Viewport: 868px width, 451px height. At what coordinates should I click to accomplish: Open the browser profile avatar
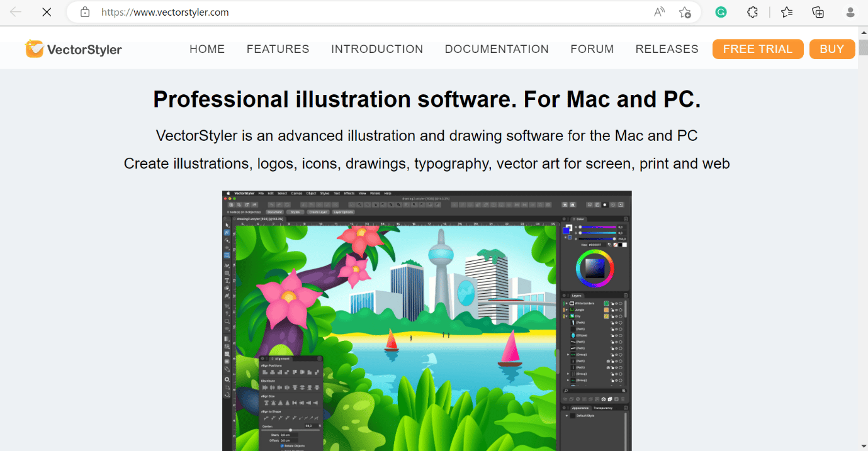[851, 12]
